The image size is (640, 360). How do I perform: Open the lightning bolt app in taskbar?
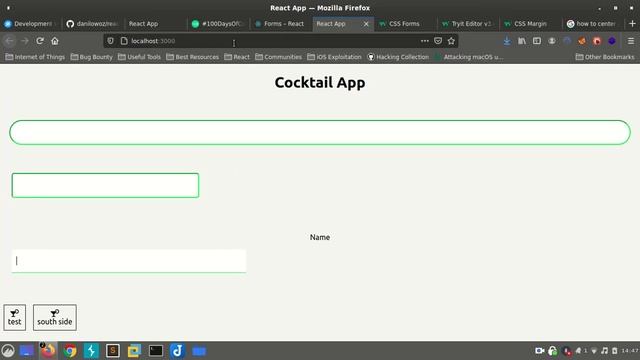tap(91, 351)
